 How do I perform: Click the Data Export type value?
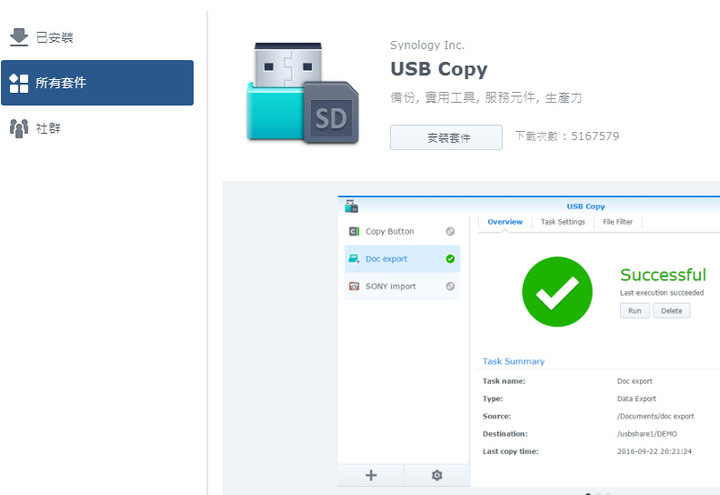(x=636, y=399)
